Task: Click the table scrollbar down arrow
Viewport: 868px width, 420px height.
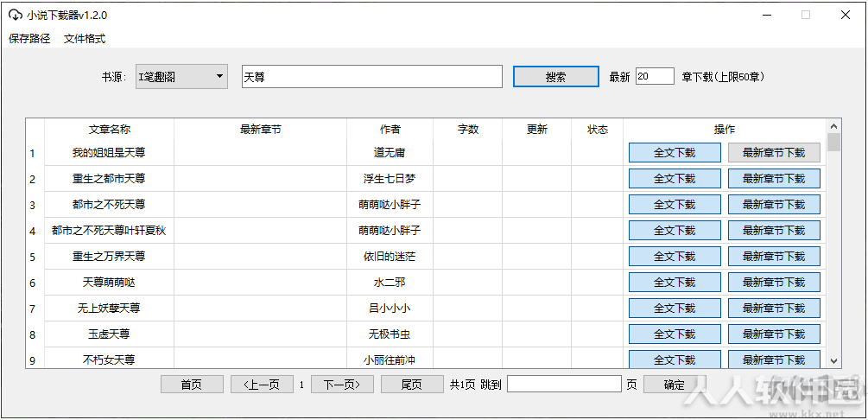Action: pyautogui.click(x=833, y=360)
